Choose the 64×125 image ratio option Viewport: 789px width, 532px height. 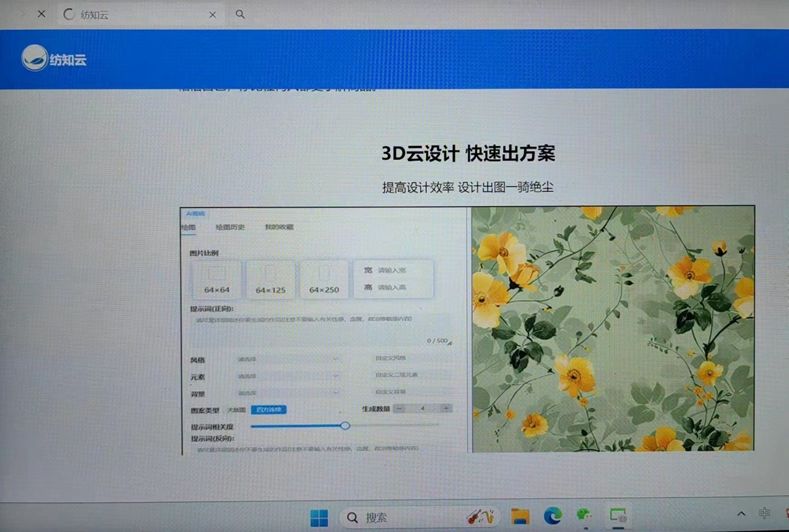[x=270, y=279]
